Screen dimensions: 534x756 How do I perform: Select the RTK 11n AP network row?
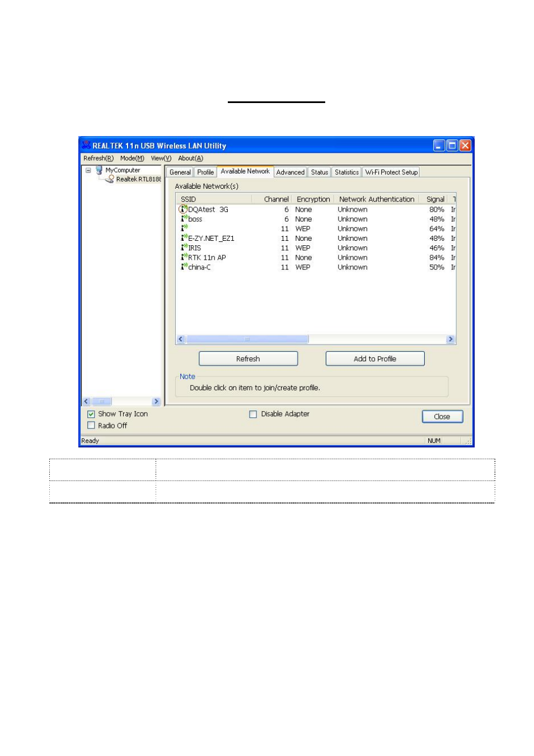(x=316, y=258)
